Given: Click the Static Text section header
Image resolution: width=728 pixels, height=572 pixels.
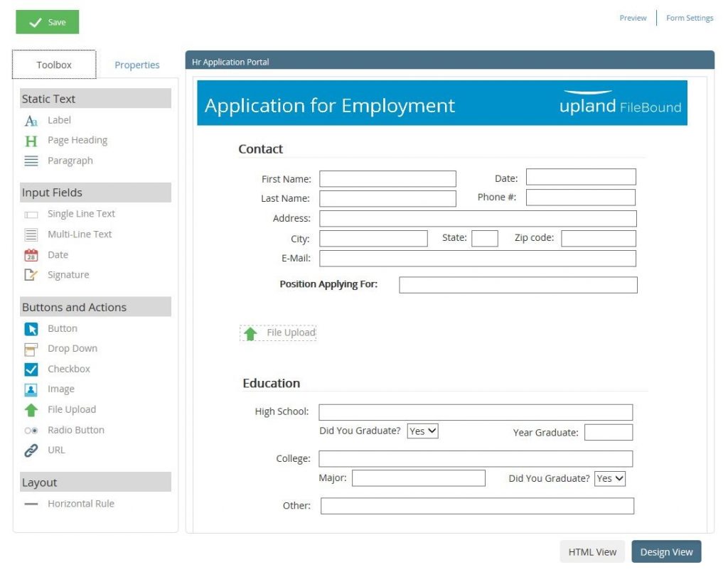Looking at the screenshot, I should pos(96,98).
